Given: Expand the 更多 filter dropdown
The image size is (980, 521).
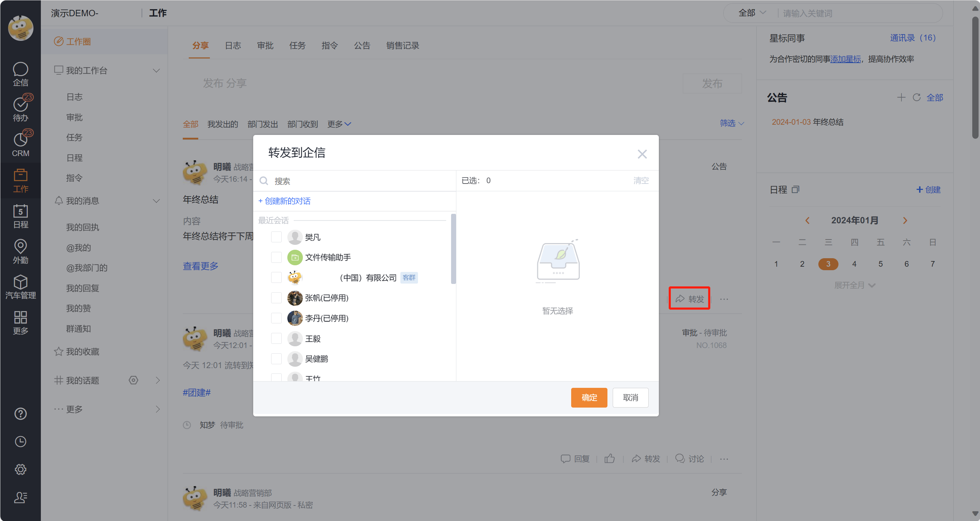Looking at the screenshot, I should 339,124.
